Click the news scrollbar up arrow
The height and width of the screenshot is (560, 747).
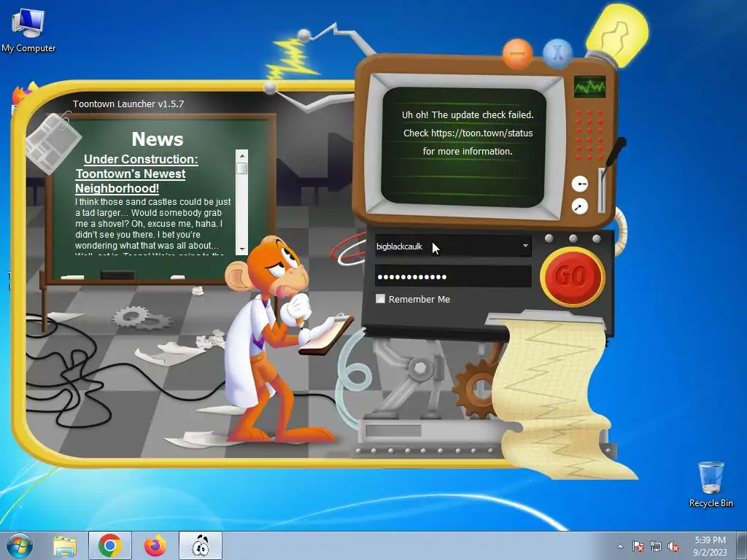[x=242, y=155]
